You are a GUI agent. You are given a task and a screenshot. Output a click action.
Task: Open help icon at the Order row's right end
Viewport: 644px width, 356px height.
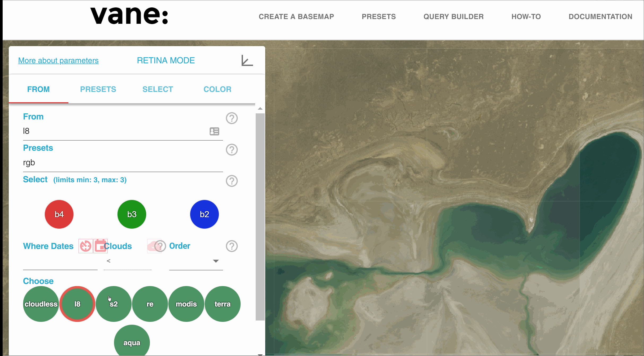[x=232, y=246]
